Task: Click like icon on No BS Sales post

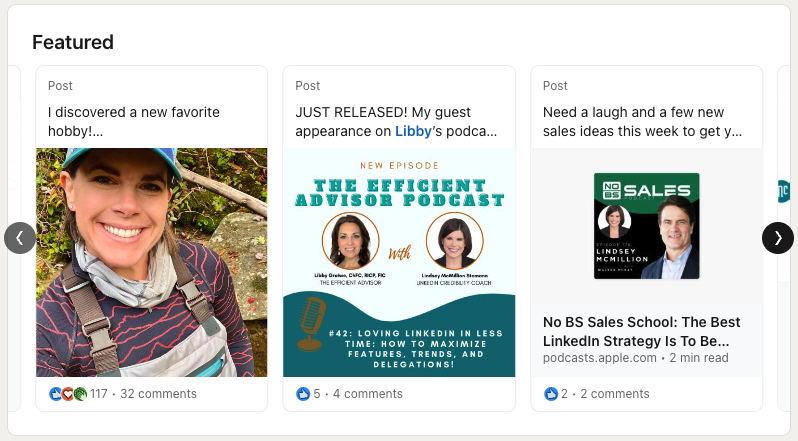Action: (x=551, y=394)
